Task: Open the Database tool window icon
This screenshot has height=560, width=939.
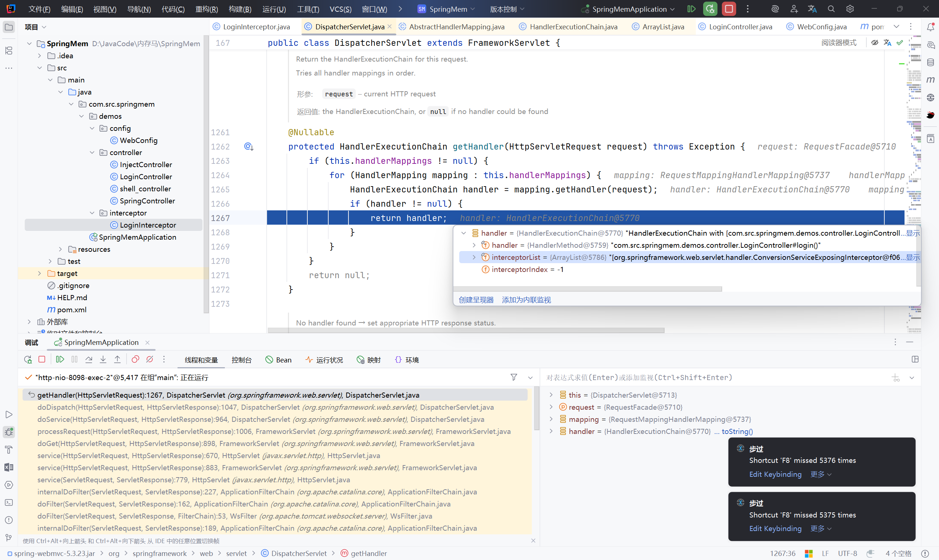Action: pos(931,62)
